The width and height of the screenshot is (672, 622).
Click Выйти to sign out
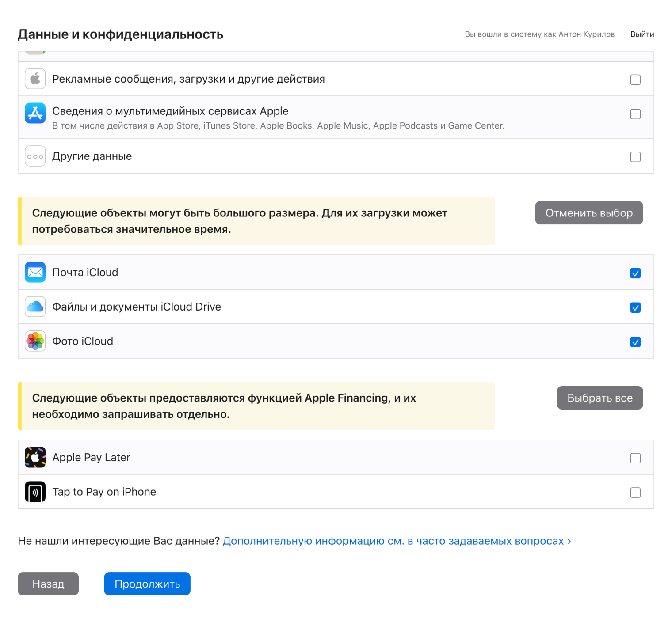(642, 34)
